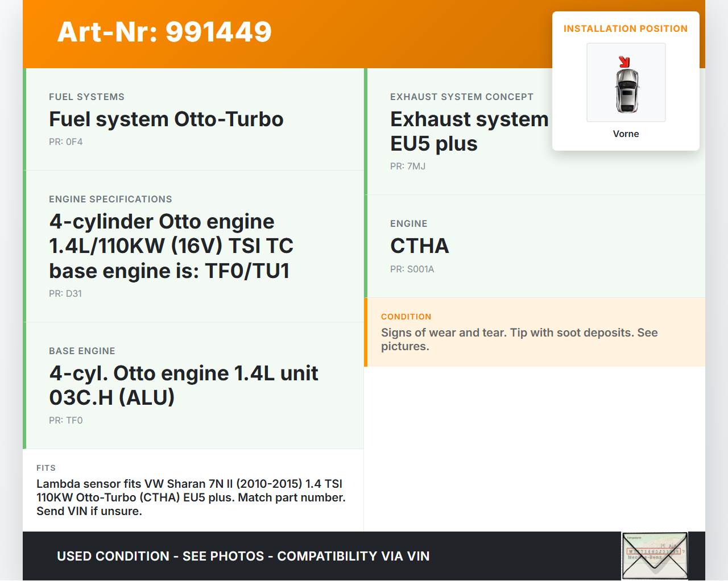Viewport: 728px width, 581px height.
Task: Click the Exhaust System Concept section label
Action: point(461,97)
